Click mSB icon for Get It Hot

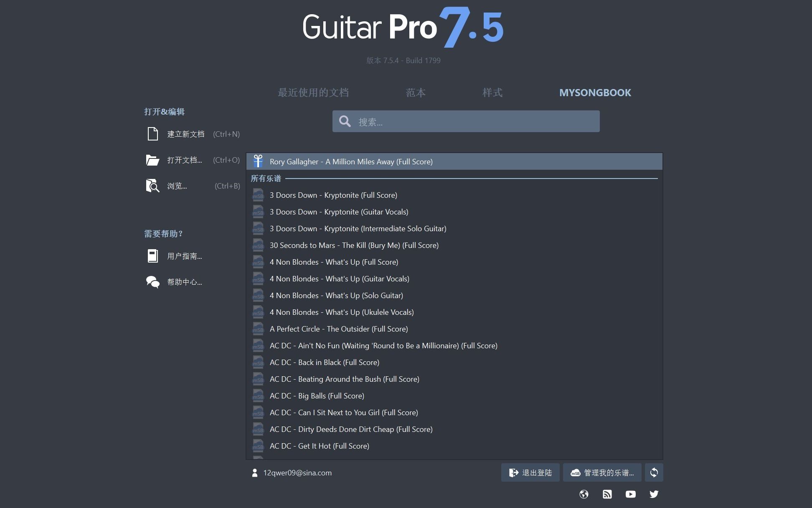258,446
